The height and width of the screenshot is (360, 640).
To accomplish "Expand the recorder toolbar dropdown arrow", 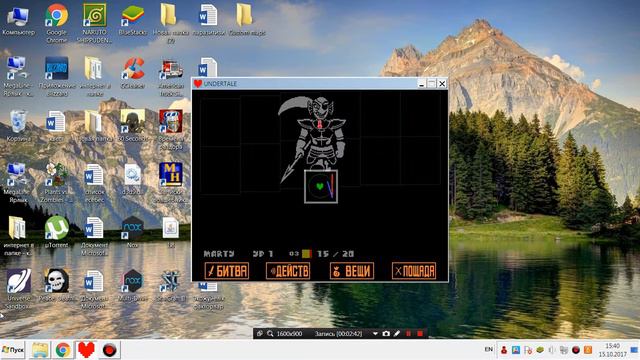I will click(375, 333).
